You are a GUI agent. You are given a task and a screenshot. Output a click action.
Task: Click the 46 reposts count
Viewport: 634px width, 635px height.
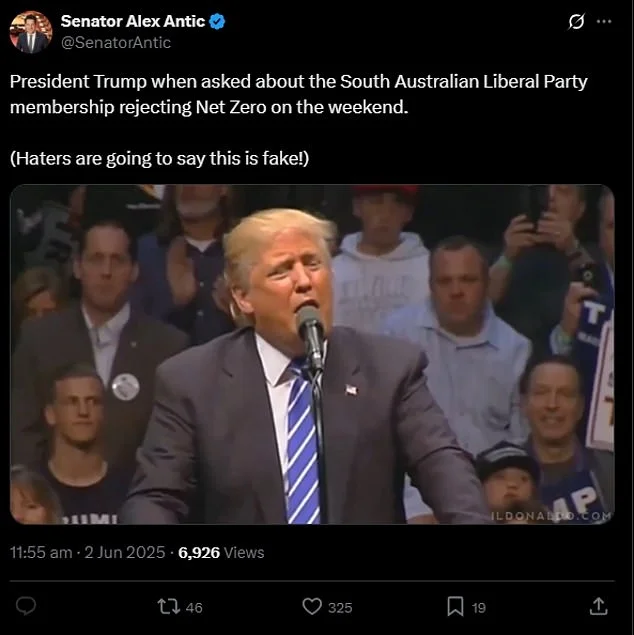point(194,607)
